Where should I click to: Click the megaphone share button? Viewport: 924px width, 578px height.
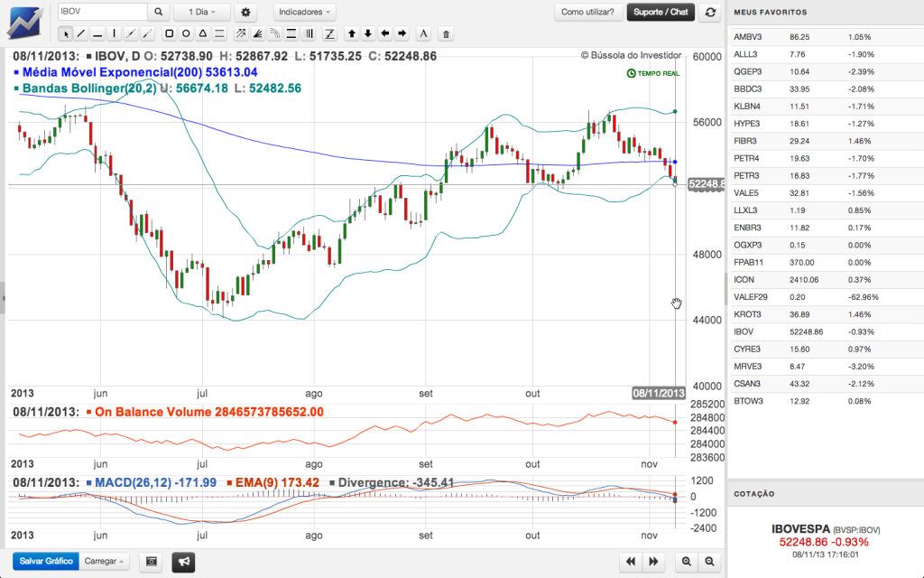(x=184, y=562)
